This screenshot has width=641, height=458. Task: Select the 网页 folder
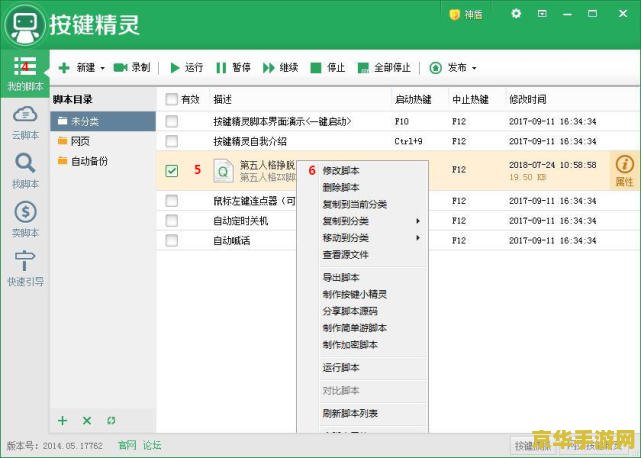tap(103, 141)
